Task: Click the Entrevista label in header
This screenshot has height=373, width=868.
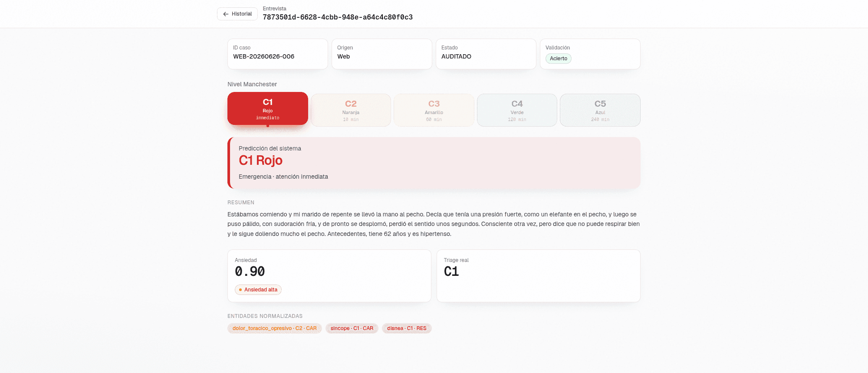Action: 275,9
